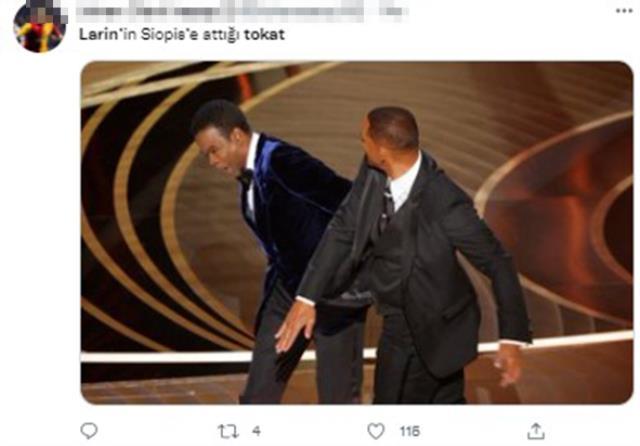640x446 pixels.
Task: Select the bold word tokat
Action: (264, 35)
